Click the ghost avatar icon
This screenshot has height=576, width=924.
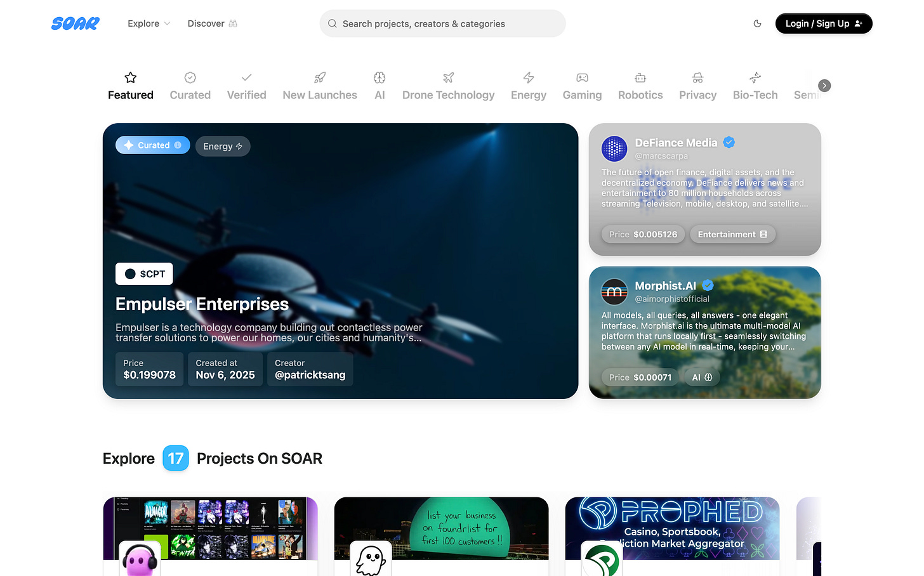371,560
